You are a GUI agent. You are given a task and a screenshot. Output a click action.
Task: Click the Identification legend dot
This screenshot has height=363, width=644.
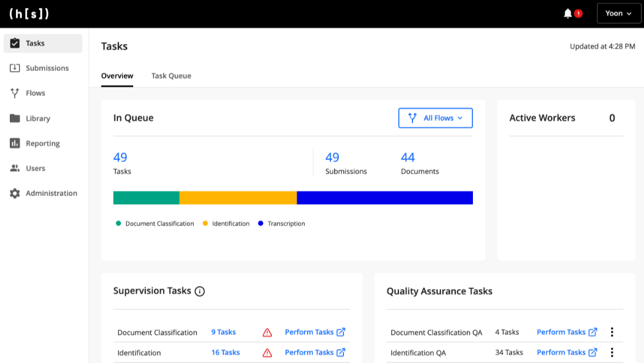205,224
